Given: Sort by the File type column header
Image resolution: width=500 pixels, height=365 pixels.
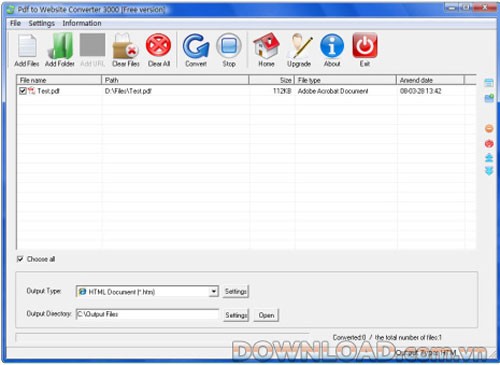Looking at the screenshot, I should (346, 80).
